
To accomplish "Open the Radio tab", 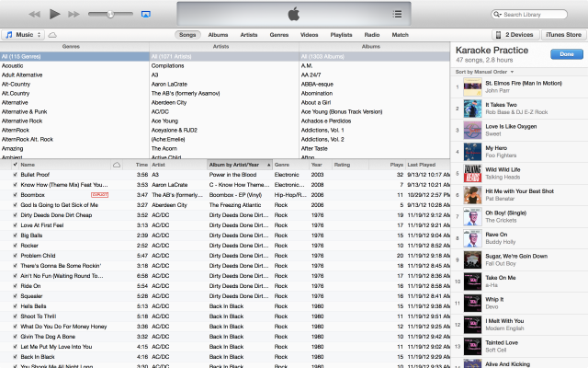I will coord(372,35).
